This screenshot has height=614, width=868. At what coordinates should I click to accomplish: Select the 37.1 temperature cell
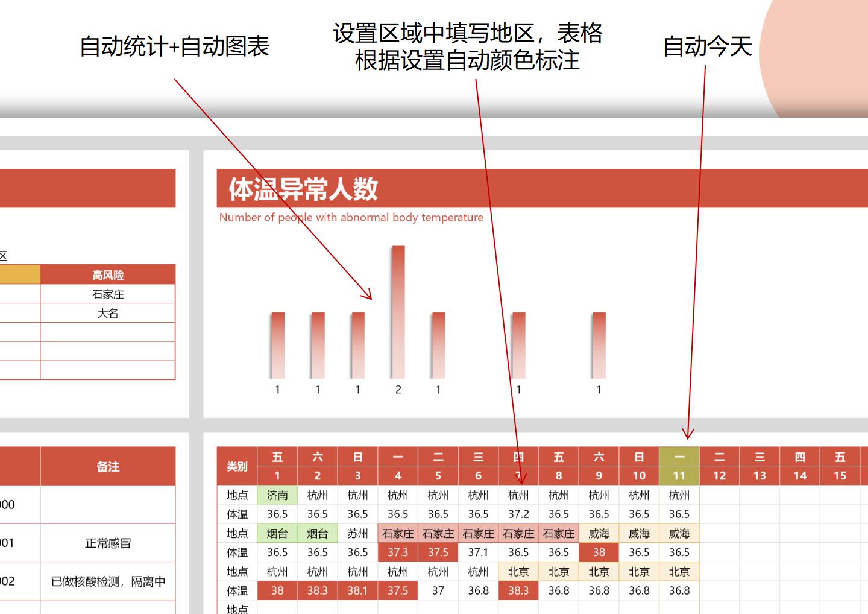point(478,552)
